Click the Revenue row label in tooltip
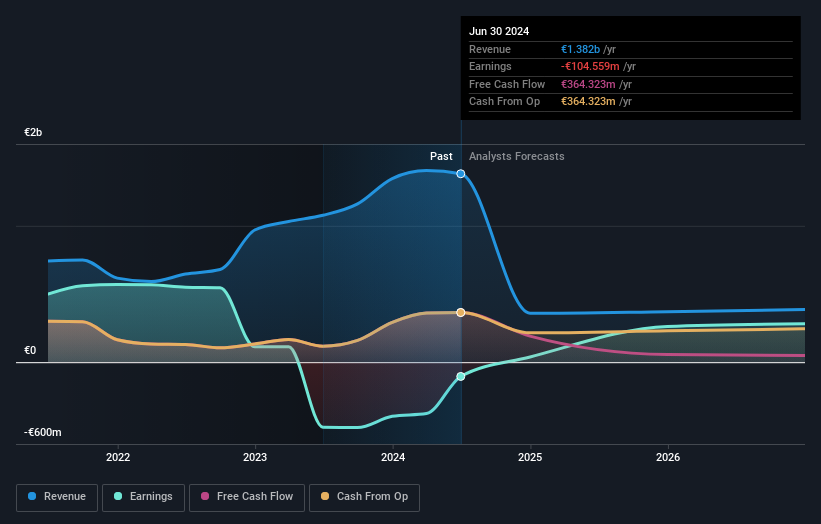Viewport: 821px width, 524px height. [490, 49]
